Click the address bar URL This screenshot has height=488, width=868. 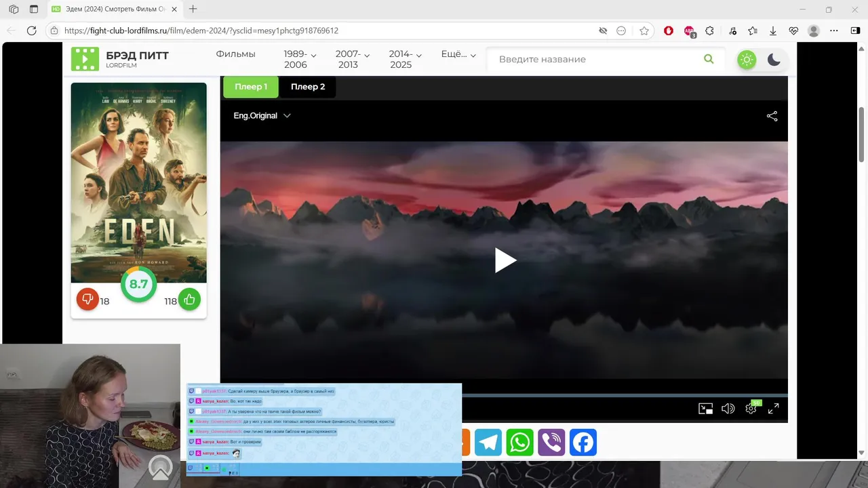point(201,30)
